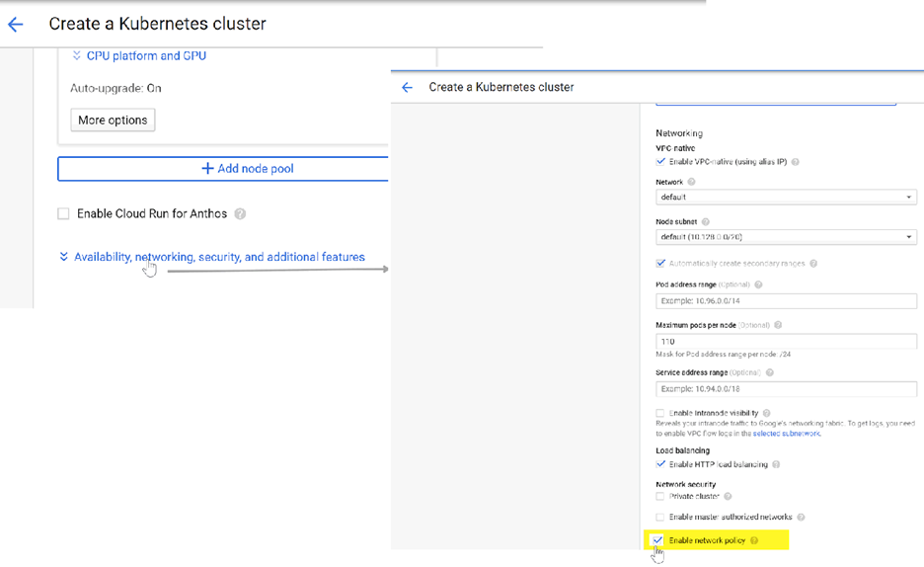Open help for Automatically create secondary ranges

[x=813, y=264]
